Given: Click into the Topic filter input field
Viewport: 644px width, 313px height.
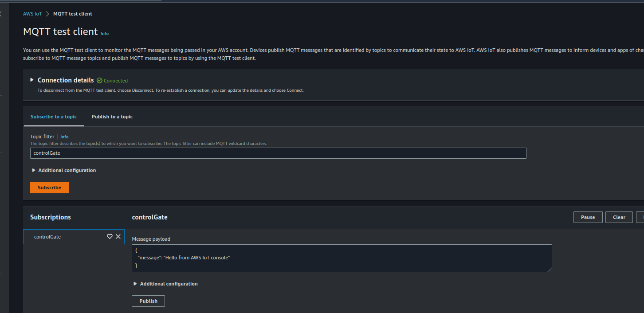Looking at the screenshot, I should [278, 153].
